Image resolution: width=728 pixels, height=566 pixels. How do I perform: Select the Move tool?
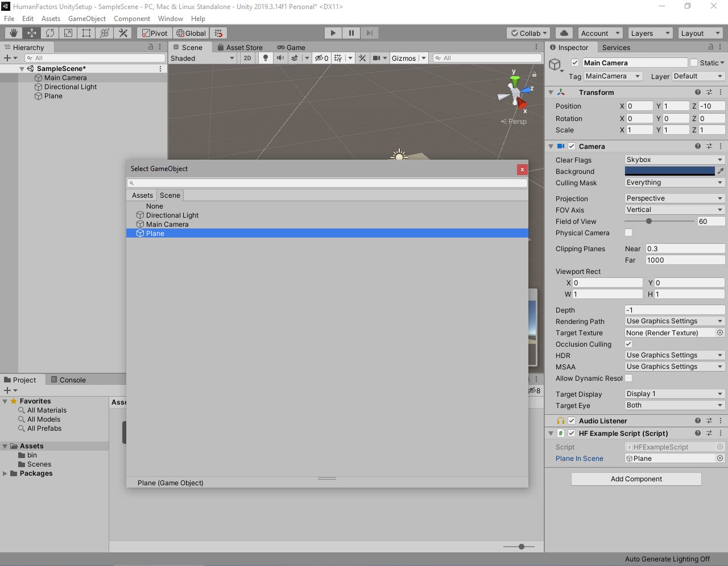click(x=32, y=33)
